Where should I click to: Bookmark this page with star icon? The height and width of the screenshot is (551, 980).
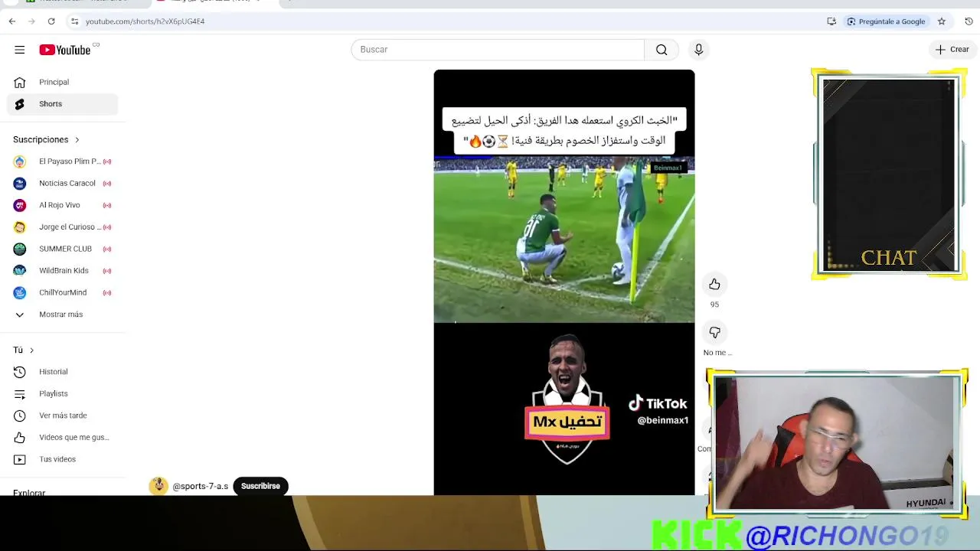(x=942, y=21)
